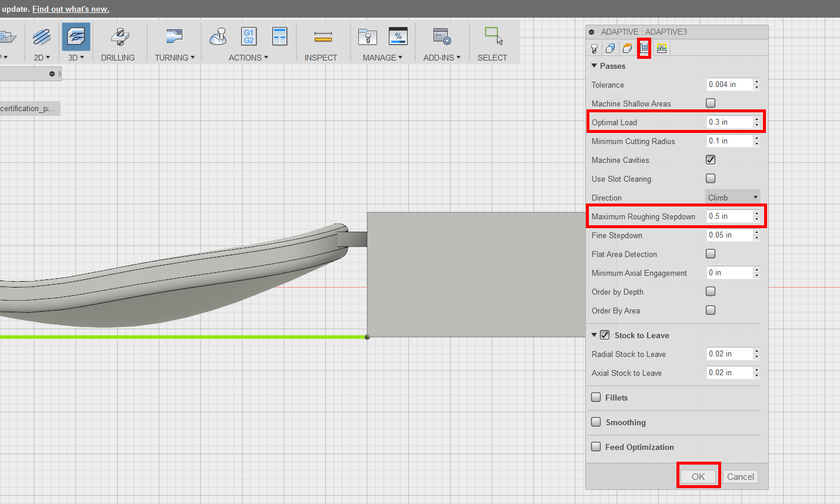Switch to the Heights tab icon
Image resolution: width=840 pixels, height=504 pixels.
(x=628, y=48)
